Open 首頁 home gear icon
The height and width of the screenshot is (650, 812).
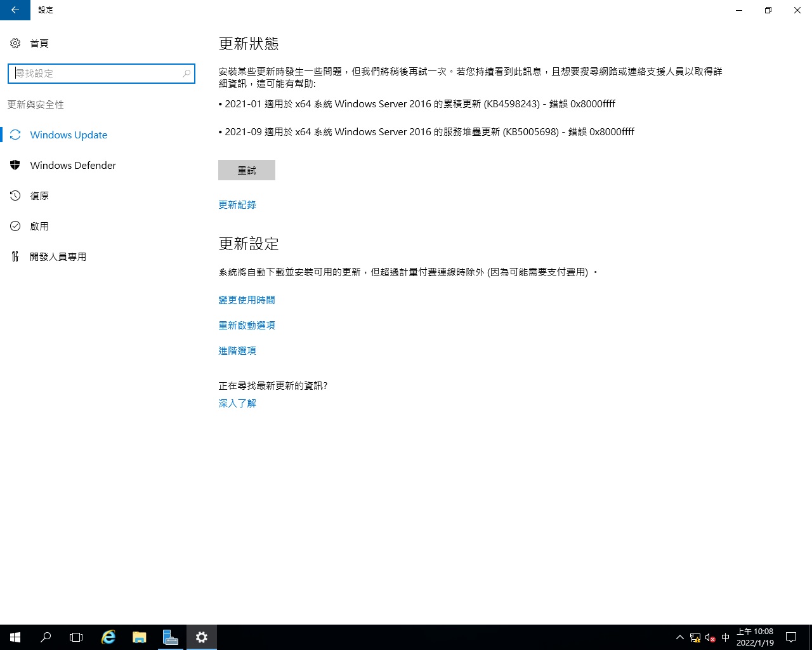pos(15,43)
